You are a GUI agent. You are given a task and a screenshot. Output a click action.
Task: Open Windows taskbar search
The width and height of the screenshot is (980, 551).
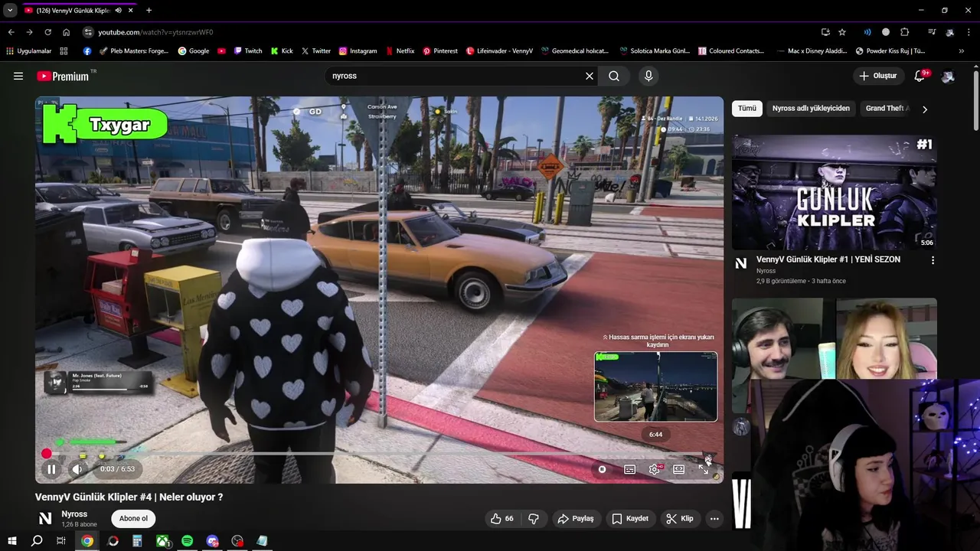click(x=37, y=541)
